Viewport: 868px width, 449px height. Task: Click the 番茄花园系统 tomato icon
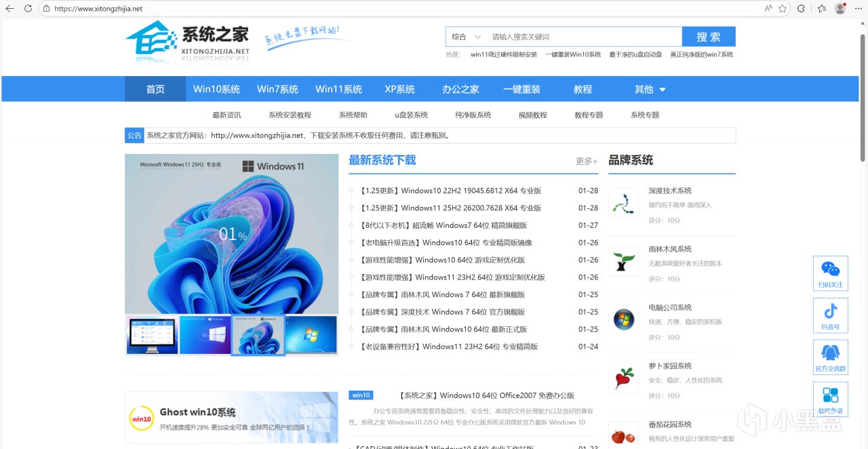tap(623, 435)
